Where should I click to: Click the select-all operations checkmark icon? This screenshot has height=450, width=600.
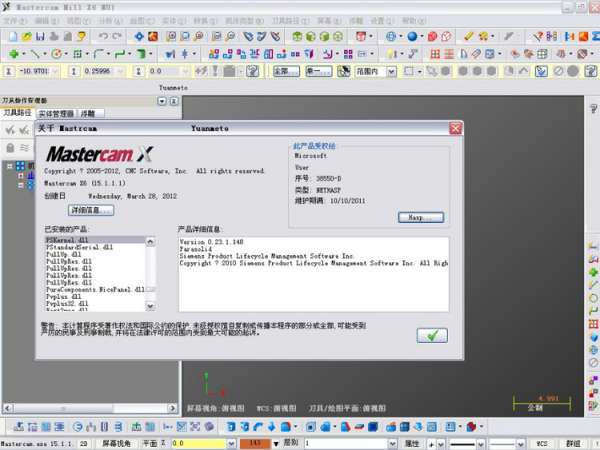tap(10, 130)
